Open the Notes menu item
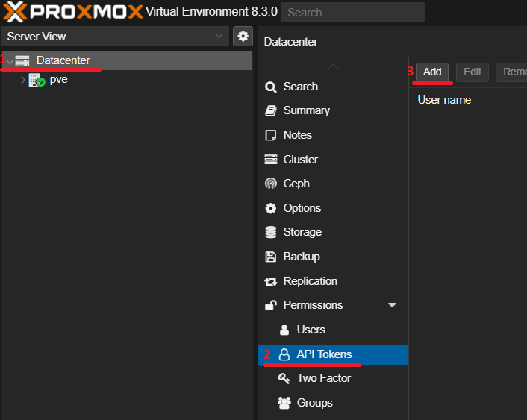Viewport: 527px width, 420px height. coord(333,135)
